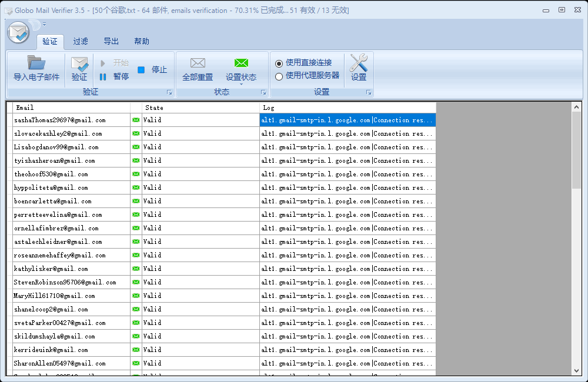Select row shanelcoop2@gmail.com

[221, 309]
